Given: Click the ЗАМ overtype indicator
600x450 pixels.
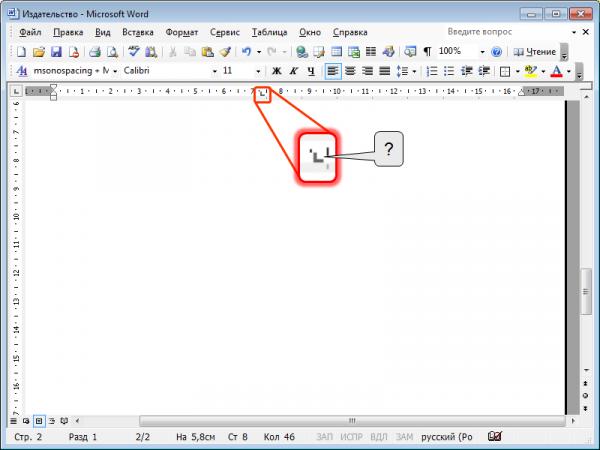Looking at the screenshot, I should click(x=404, y=437).
